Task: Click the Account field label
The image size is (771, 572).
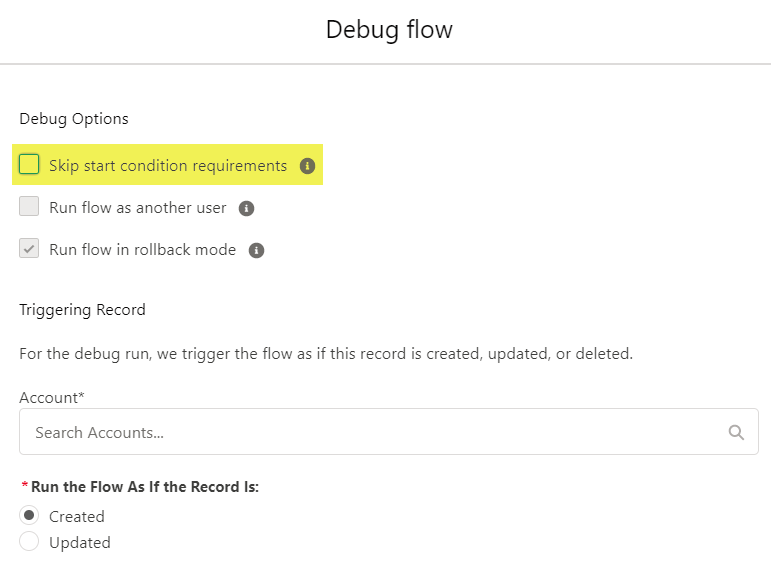Action: [x=52, y=397]
